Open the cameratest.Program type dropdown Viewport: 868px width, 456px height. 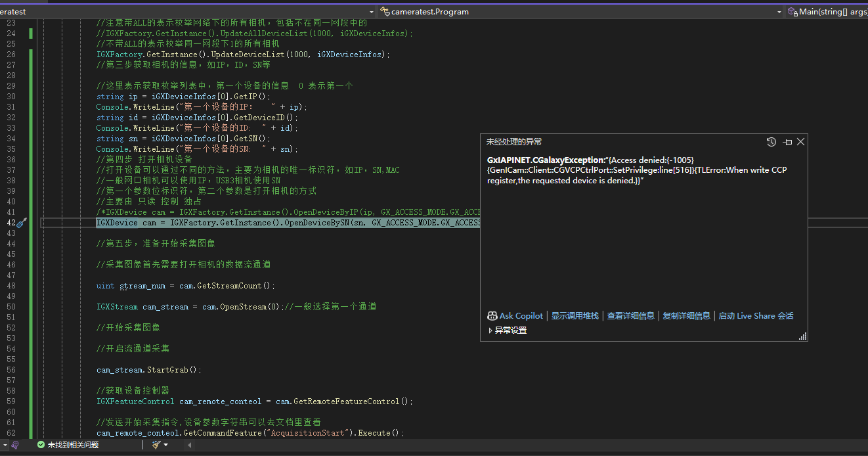pos(779,12)
